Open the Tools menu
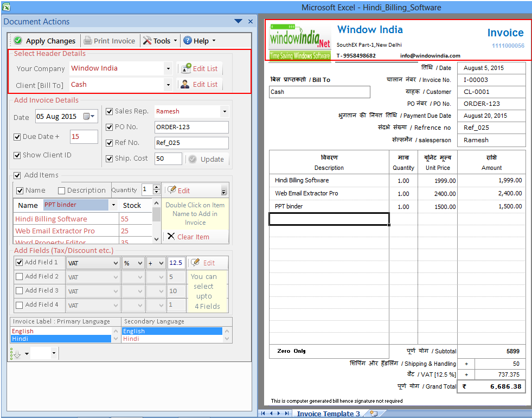 tap(160, 41)
